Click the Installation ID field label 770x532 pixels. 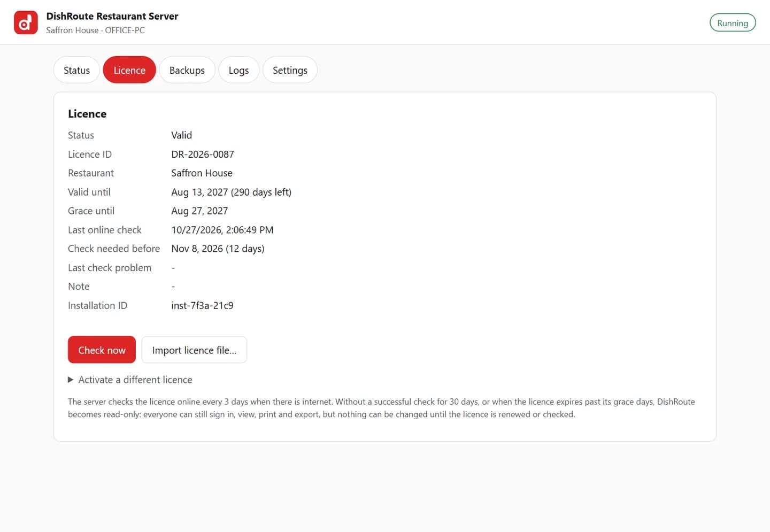97,306
